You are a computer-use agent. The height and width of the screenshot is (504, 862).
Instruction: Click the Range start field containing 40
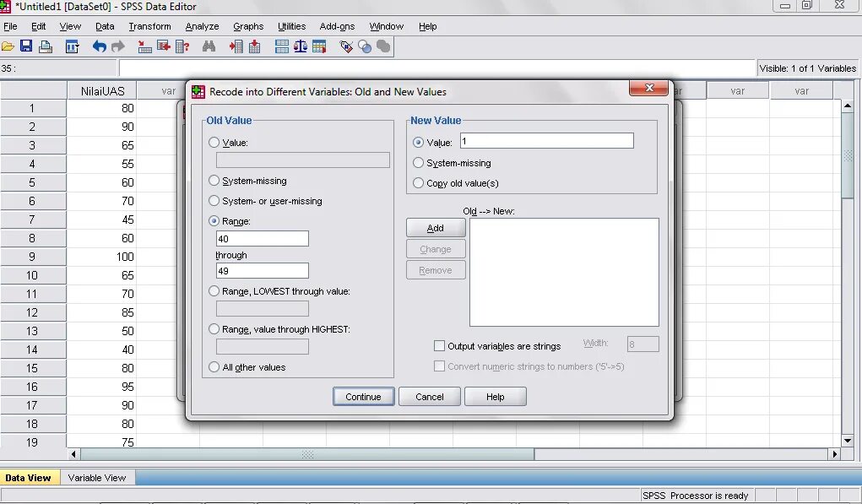(263, 239)
